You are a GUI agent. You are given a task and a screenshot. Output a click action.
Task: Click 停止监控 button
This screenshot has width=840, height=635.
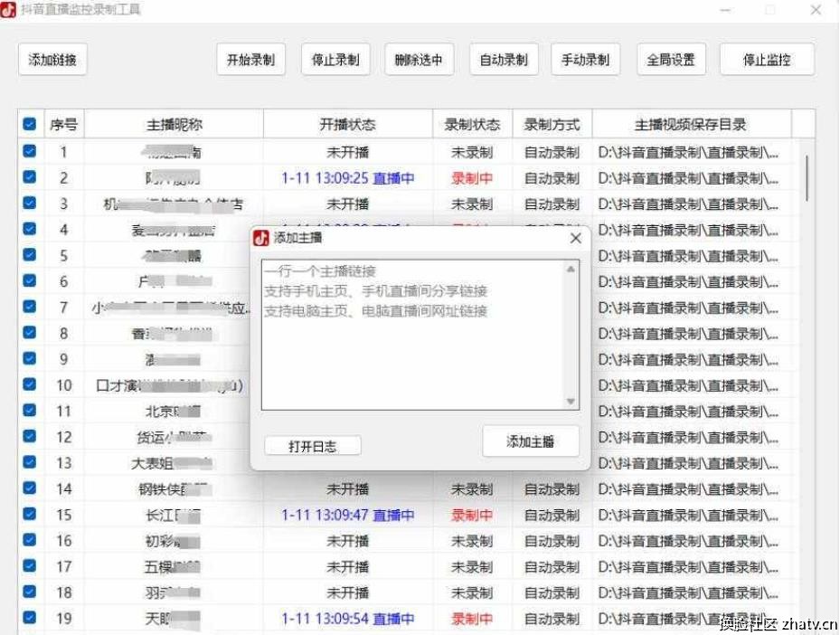(x=767, y=60)
